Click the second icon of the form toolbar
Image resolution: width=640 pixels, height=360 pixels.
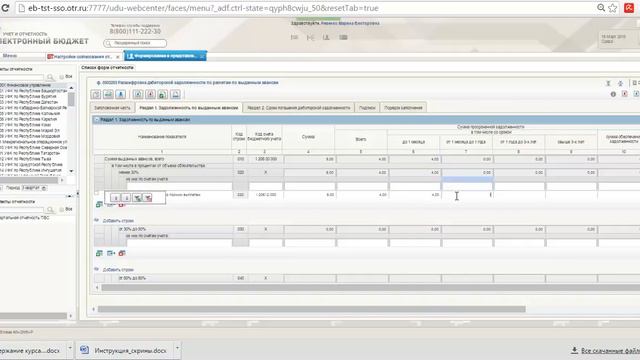(x=108, y=95)
